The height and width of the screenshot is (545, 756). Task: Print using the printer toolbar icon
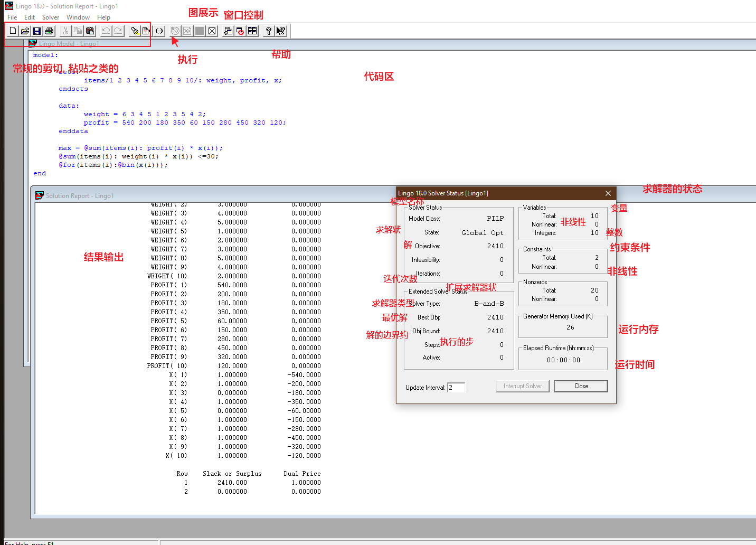49,31
